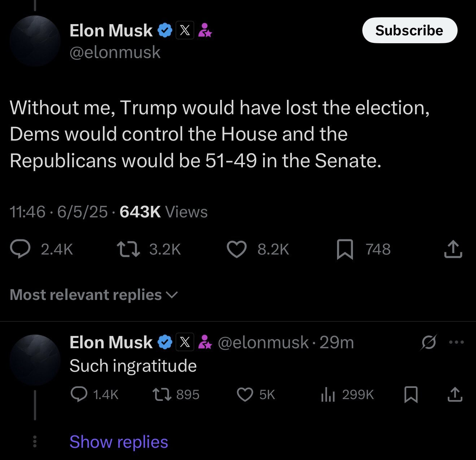
Task: Like the main post with 8.2K likes
Action: coord(236,249)
